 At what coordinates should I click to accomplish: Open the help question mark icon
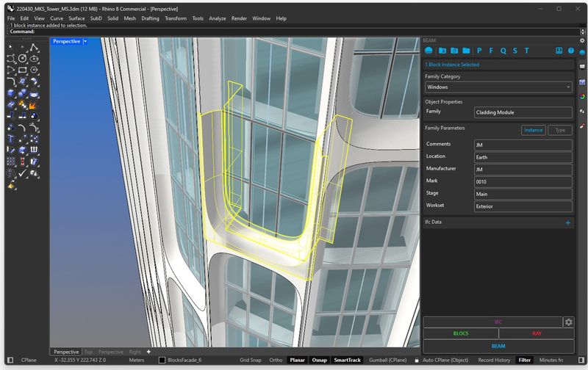tap(570, 51)
